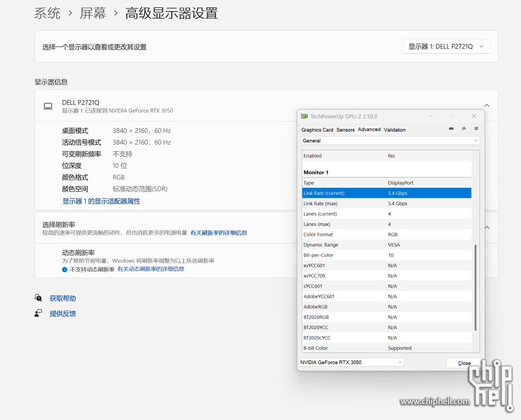
Task: Click the GPU-Z title bar app icon
Action: (x=304, y=116)
